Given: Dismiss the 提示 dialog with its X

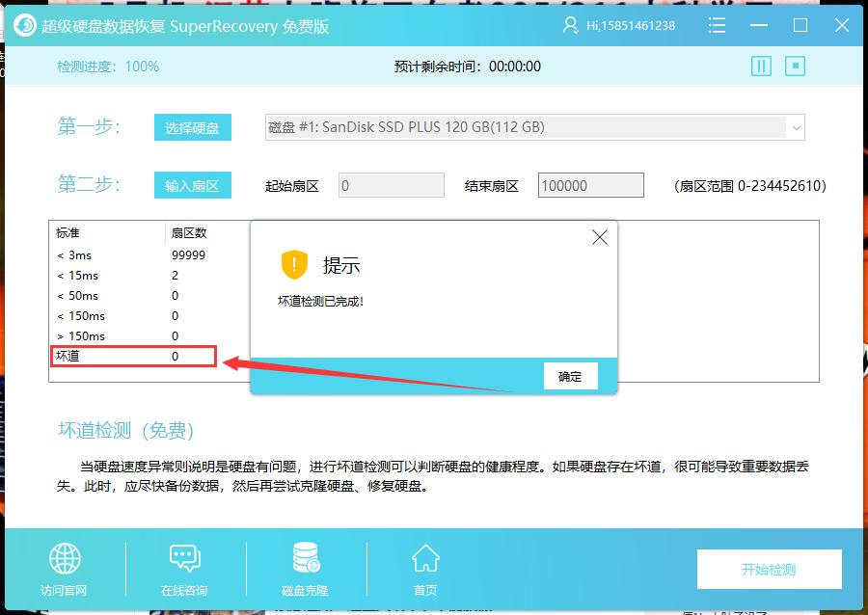Looking at the screenshot, I should tap(599, 236).
